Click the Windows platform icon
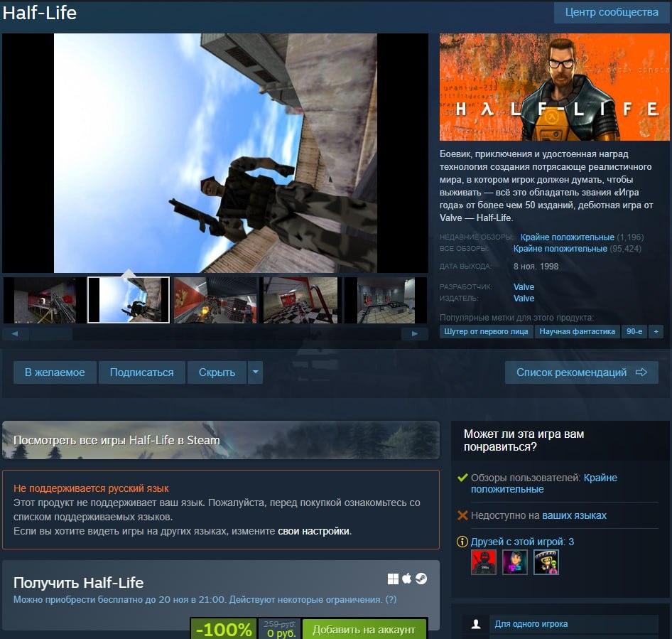This screenshot has height=639, width=672. (x=393, y=579)
